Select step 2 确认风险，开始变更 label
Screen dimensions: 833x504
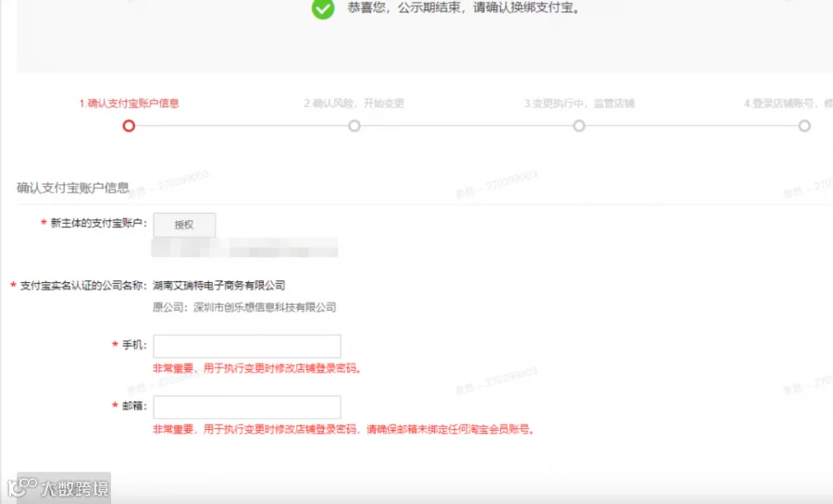[354, 103]
